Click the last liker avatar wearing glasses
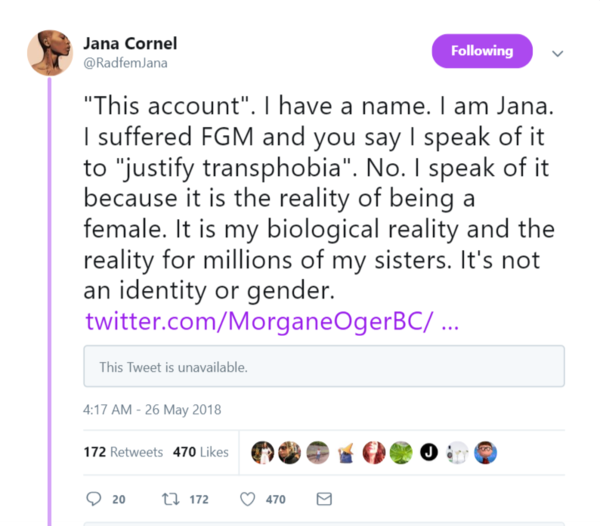600x526 pixels. [484, 452]
